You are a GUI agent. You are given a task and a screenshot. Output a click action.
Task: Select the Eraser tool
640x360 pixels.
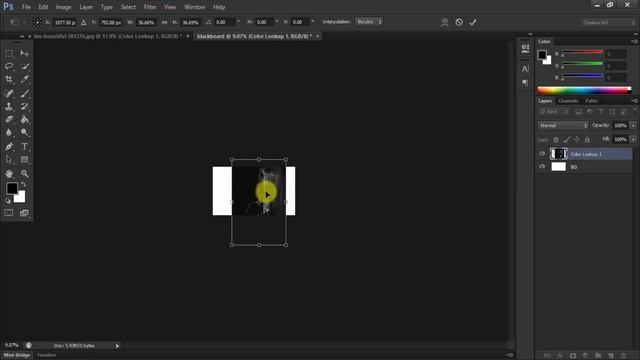9,120
